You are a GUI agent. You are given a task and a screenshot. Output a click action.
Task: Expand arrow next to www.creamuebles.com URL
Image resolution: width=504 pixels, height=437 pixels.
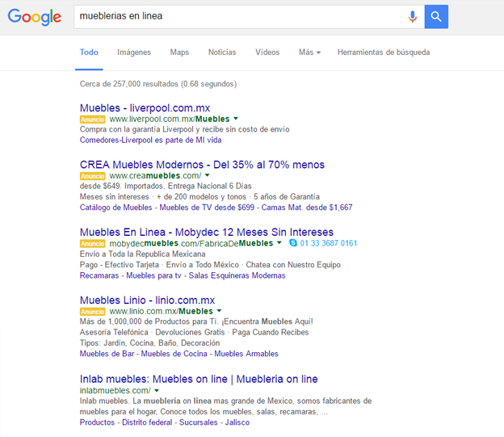coord(208,175)
